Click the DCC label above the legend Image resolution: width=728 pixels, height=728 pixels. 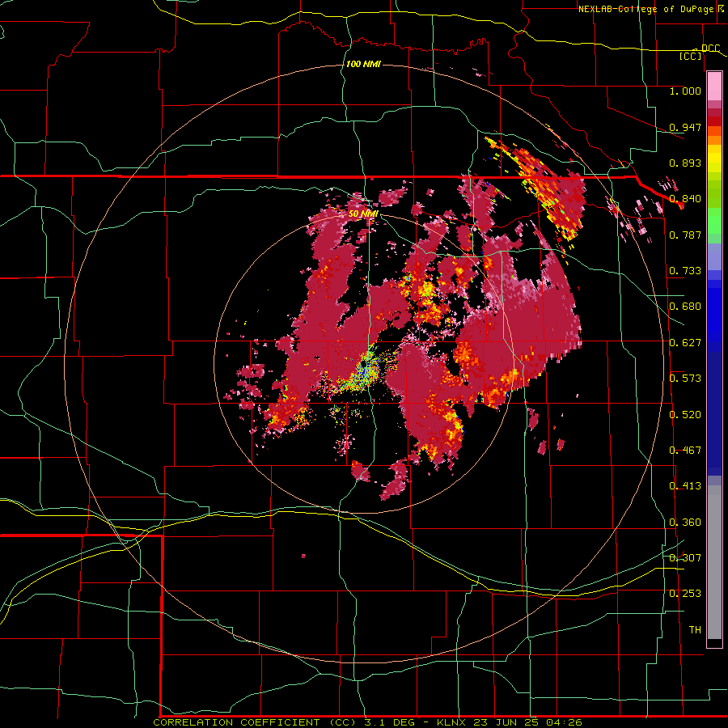pos(710,49)
